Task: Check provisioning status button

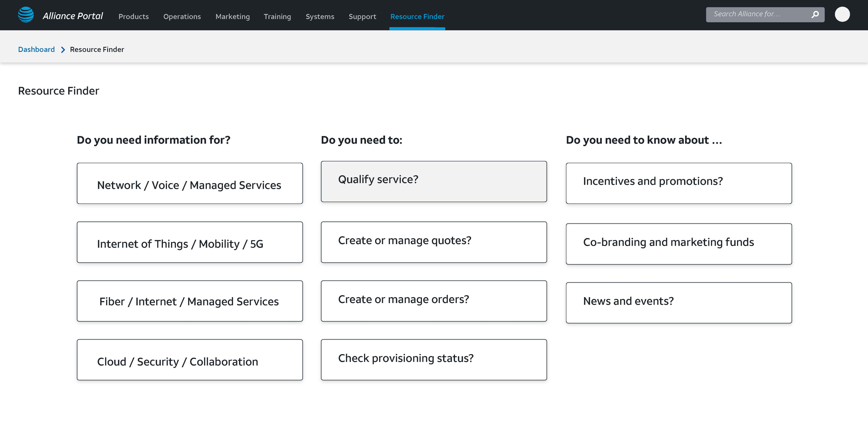Action: 434,360
